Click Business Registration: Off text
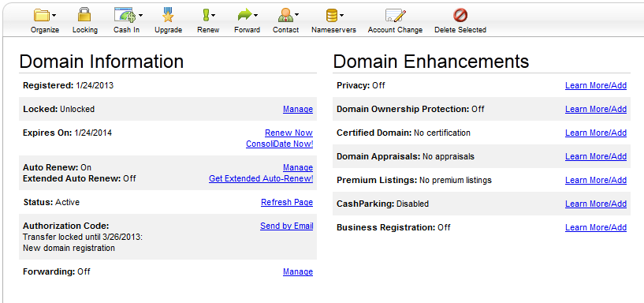This screenshot has width=644, height=303. [393, 228]
